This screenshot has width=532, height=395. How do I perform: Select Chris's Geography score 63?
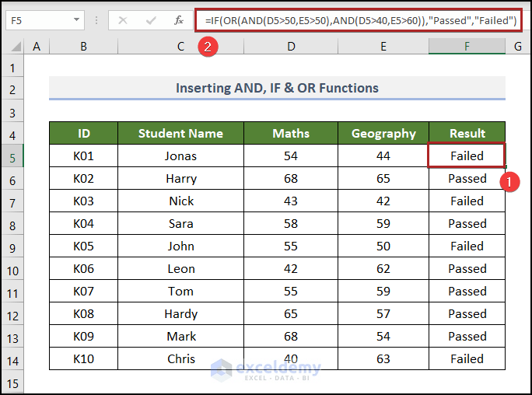[x=383, y=358]
